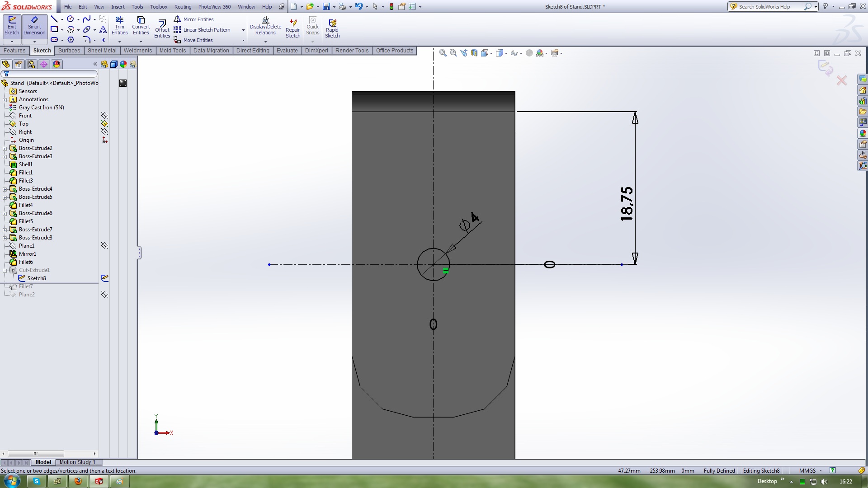Start Rapid Sketch
The width and height of the screenshot is (868, 488).
click(332, 29)
